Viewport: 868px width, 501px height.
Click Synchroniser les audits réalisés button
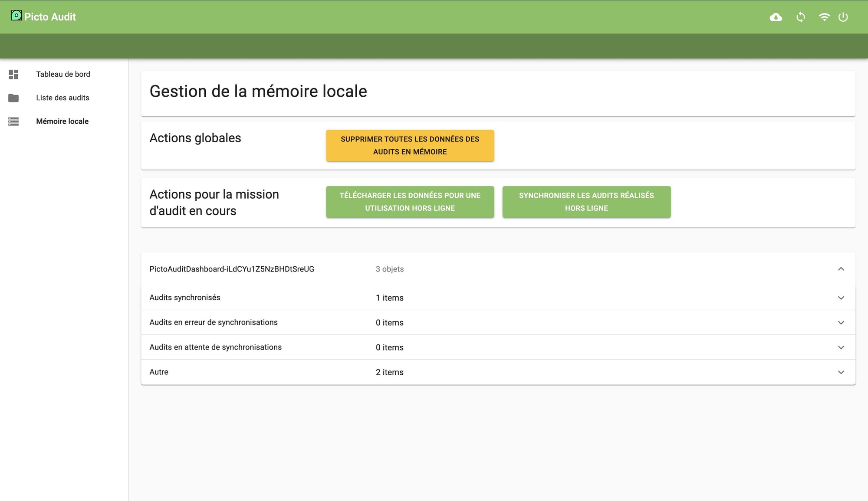click(x=586, y=202)
